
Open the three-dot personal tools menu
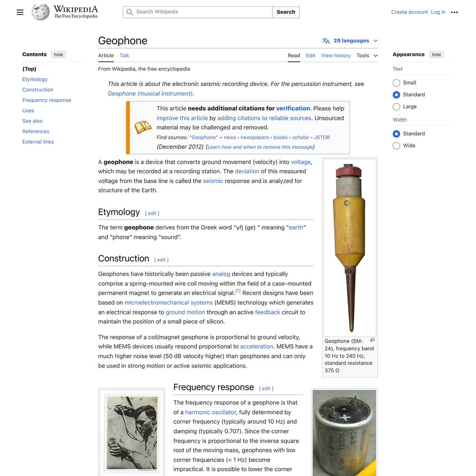point(454,12)
